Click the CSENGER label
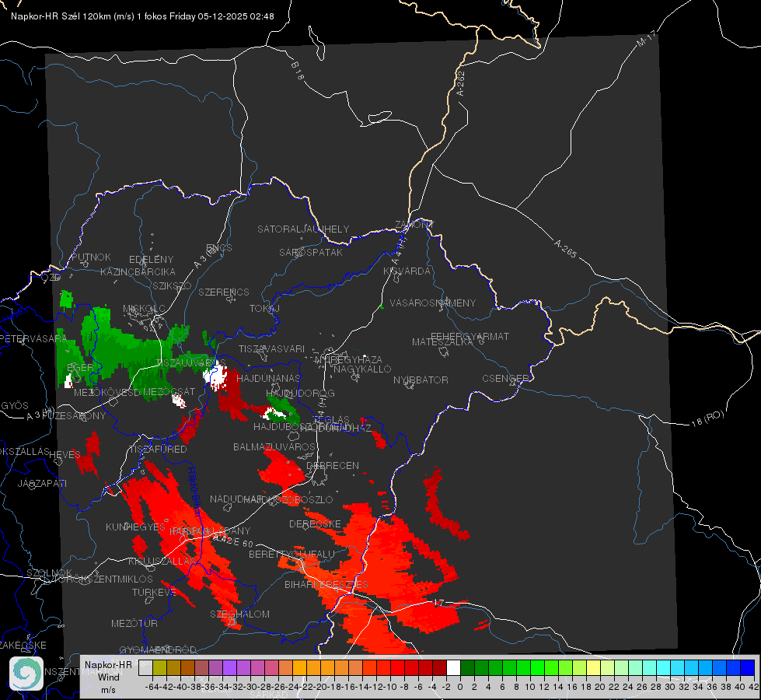The image size is (761, 700). tap(505, 379)
